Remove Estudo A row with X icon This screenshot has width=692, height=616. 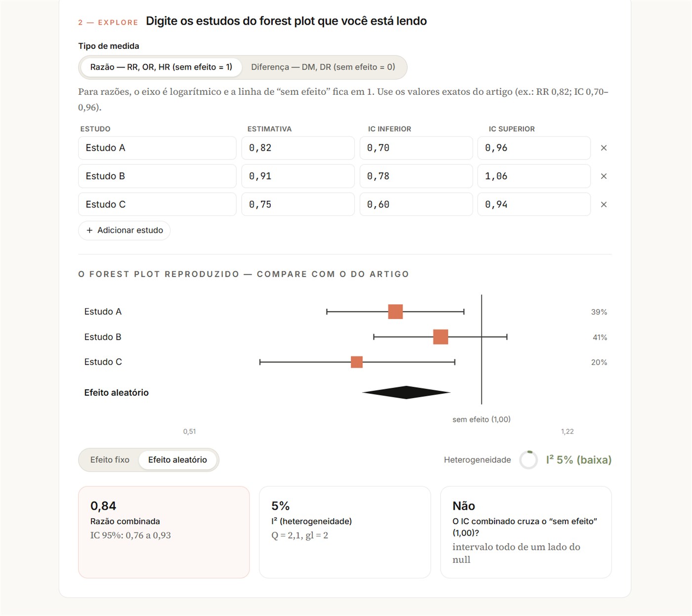604,148
